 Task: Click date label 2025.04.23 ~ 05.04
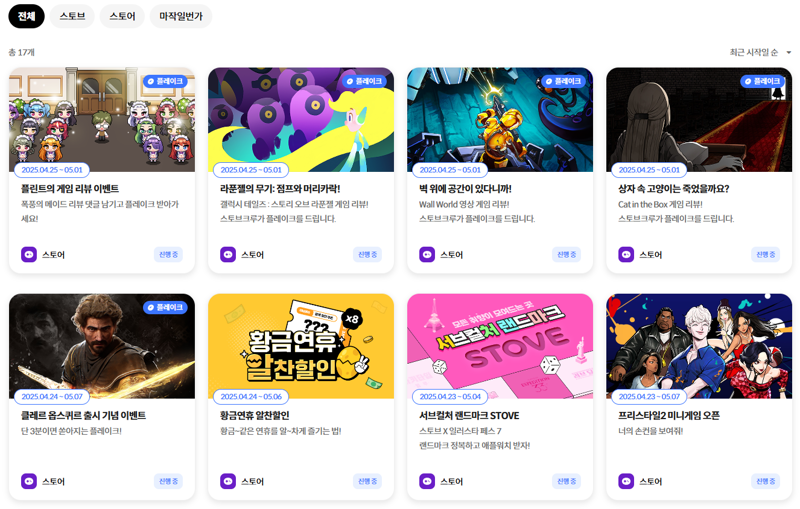pos(450,396)
